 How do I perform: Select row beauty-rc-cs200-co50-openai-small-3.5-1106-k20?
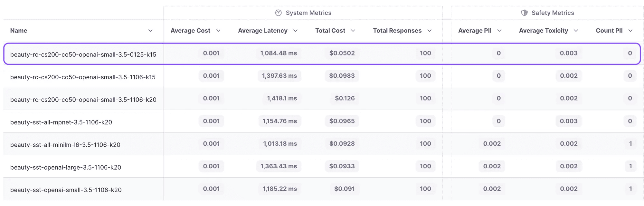tap(323, 98)
